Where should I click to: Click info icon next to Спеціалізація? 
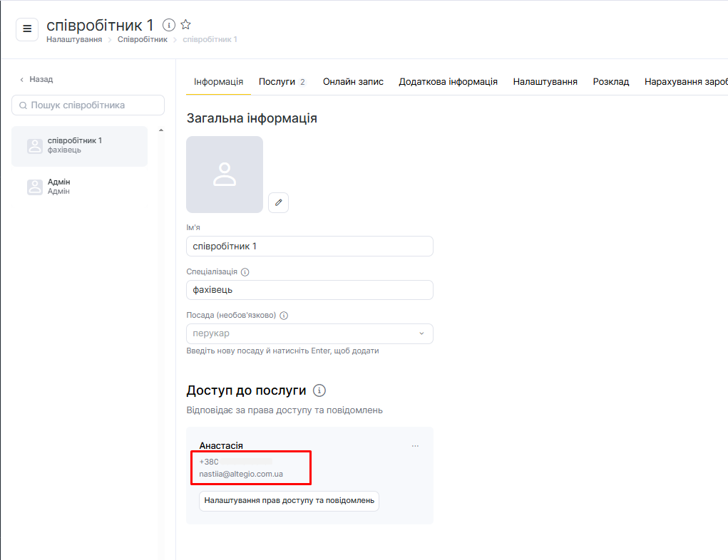[245, 272]
